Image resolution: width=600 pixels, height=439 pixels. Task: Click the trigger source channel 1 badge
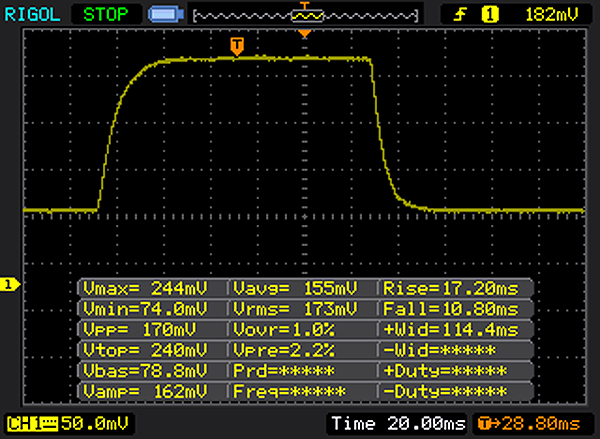click(489, 15)
